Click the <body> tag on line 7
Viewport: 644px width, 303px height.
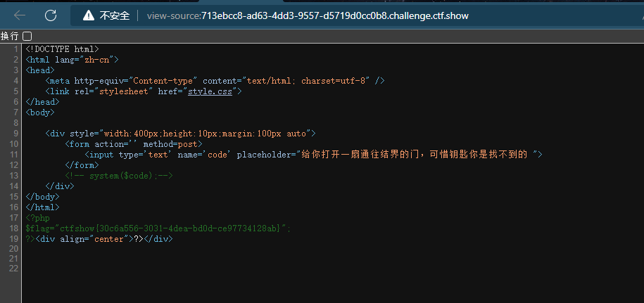click(x=40, y=112)
